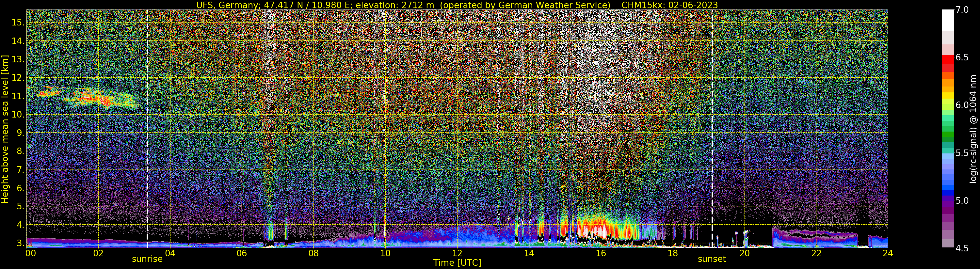Click the height tick label '11.'
980x269 pixels.
click(x=18, y=96)
